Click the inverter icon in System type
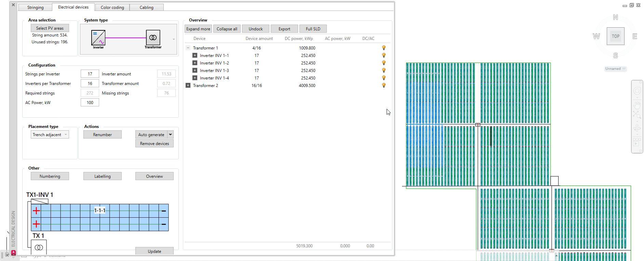The height and width of the screenshot is (261, 644). point(98,38)
